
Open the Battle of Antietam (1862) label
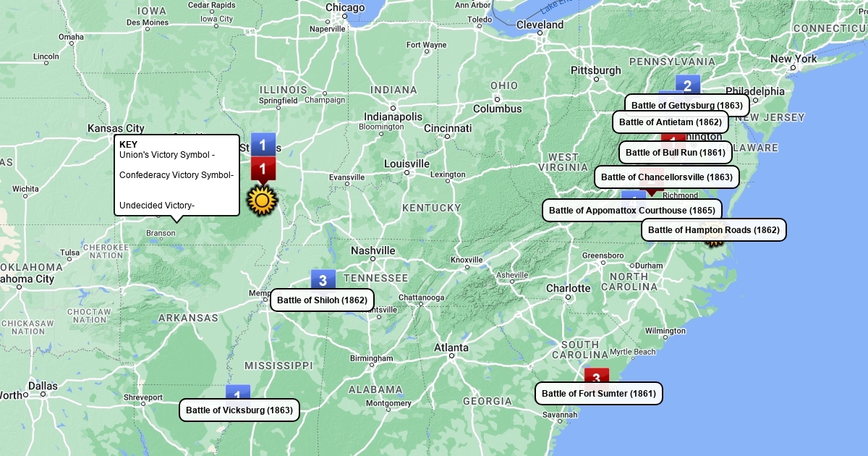point(670,122)
